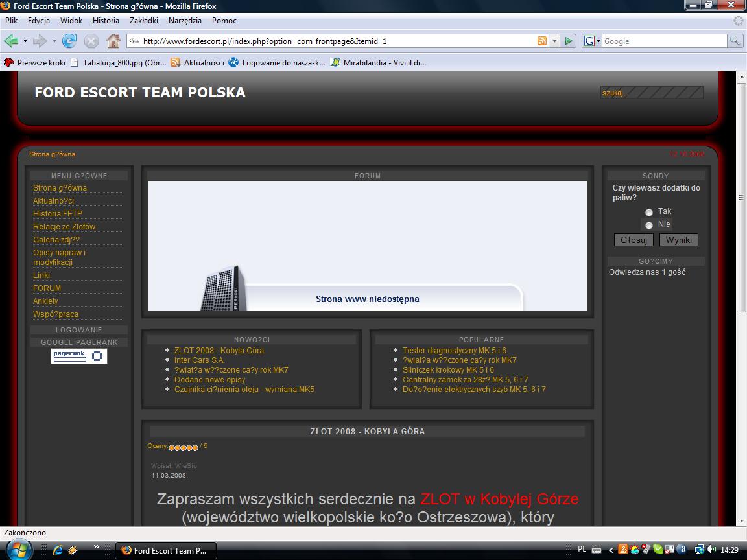The image size is (747, 560).
Task: Expand the back button history dropdown
Action: point(25,41)
